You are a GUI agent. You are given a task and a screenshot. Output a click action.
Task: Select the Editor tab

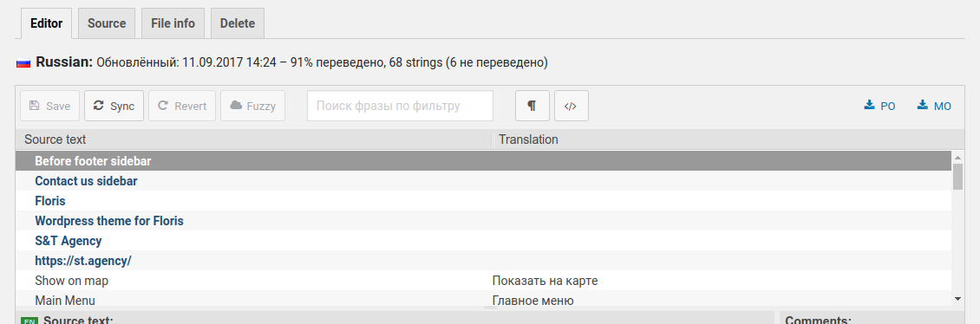click(47, 23)
